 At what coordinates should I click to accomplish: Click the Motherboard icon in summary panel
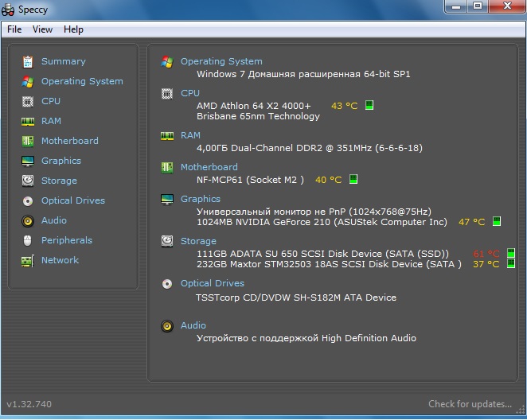tap(167, 168)
